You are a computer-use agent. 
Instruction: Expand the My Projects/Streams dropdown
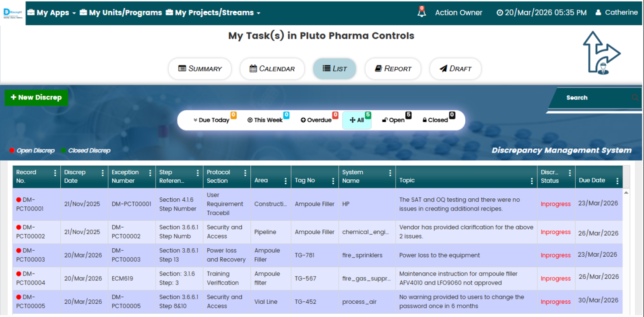point(213,12)
